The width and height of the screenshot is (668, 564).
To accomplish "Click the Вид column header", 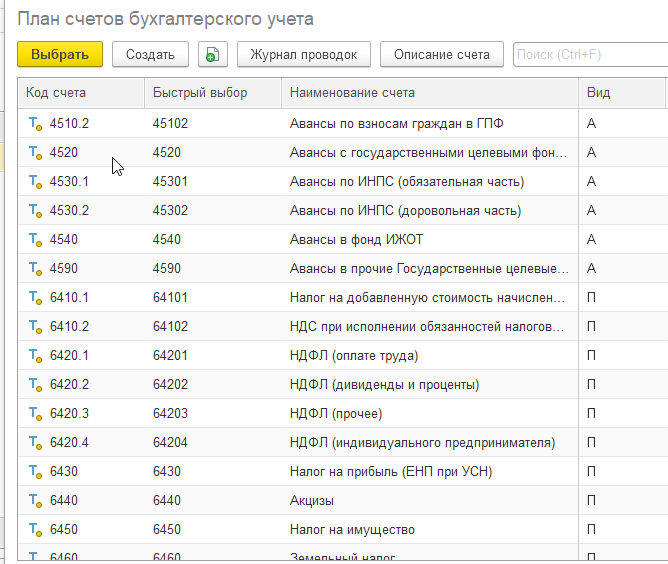I will coord(622,93).
